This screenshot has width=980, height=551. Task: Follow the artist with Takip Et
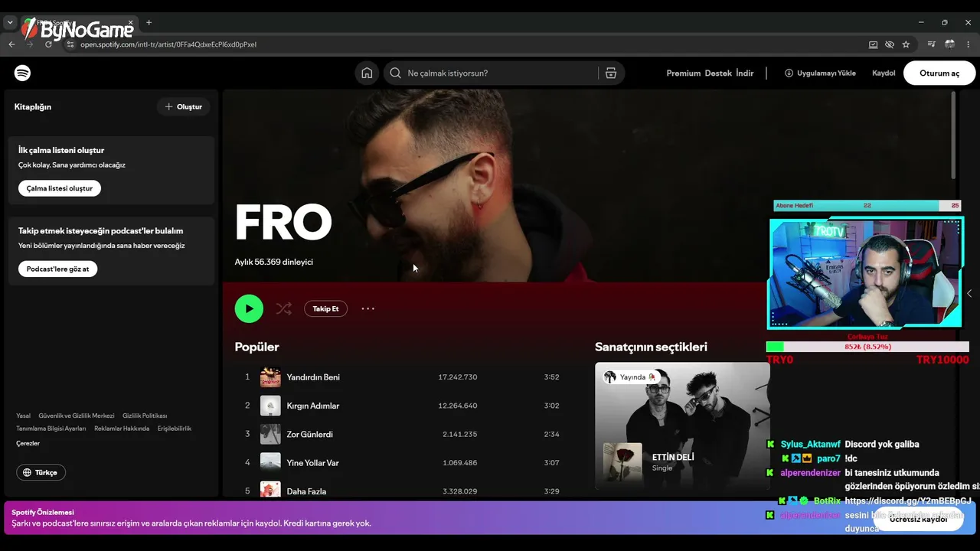(x=325, y=308)
